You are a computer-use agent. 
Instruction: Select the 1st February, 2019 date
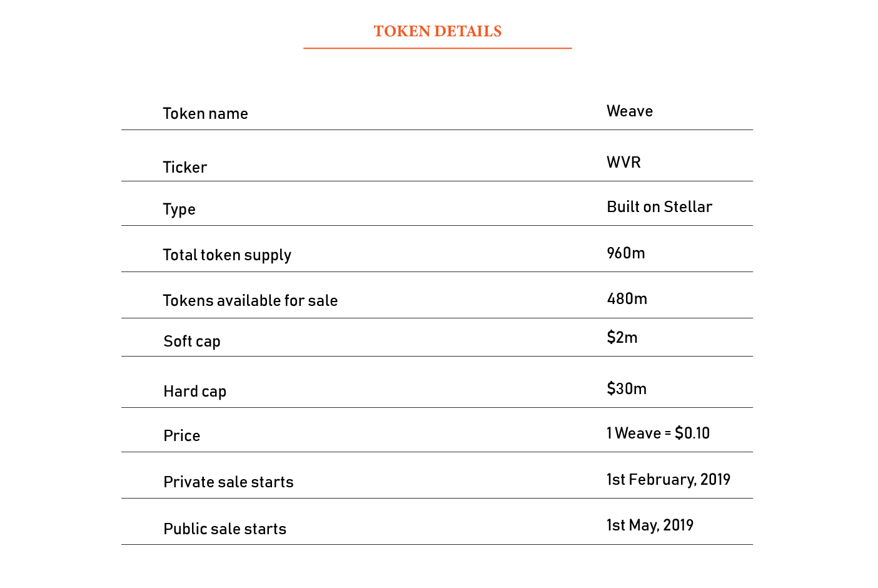[x=668, y=480]
